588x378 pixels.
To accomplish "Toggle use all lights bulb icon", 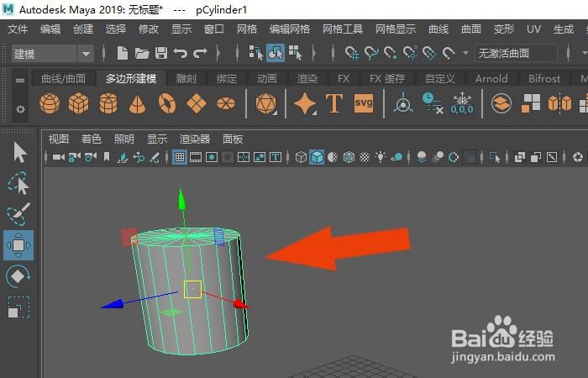I will [381, 157].
